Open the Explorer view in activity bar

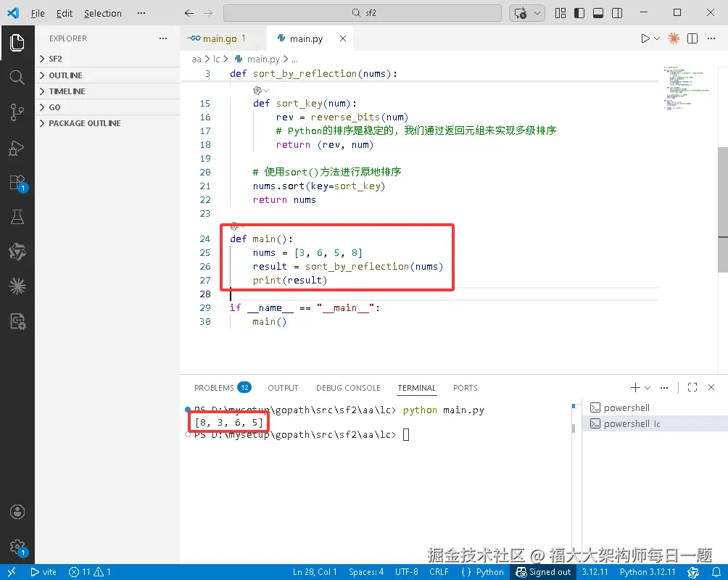tap(17, 43)
